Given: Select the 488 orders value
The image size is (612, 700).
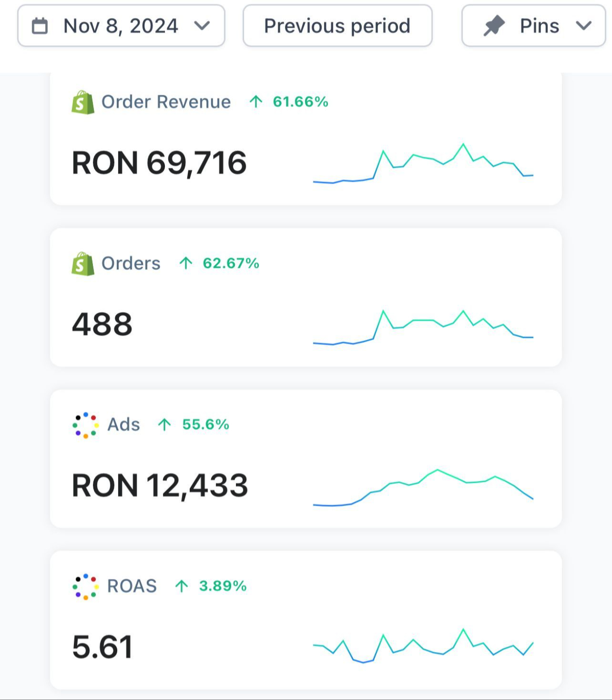Looking at the screenshot, I should point(102,324).
